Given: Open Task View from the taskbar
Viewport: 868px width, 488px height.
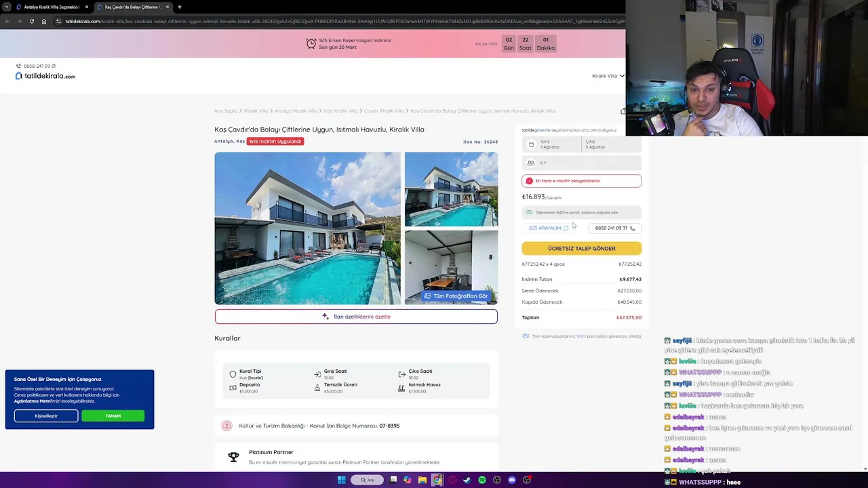Looking at the screenshot, I should click(x=393, y=480).
